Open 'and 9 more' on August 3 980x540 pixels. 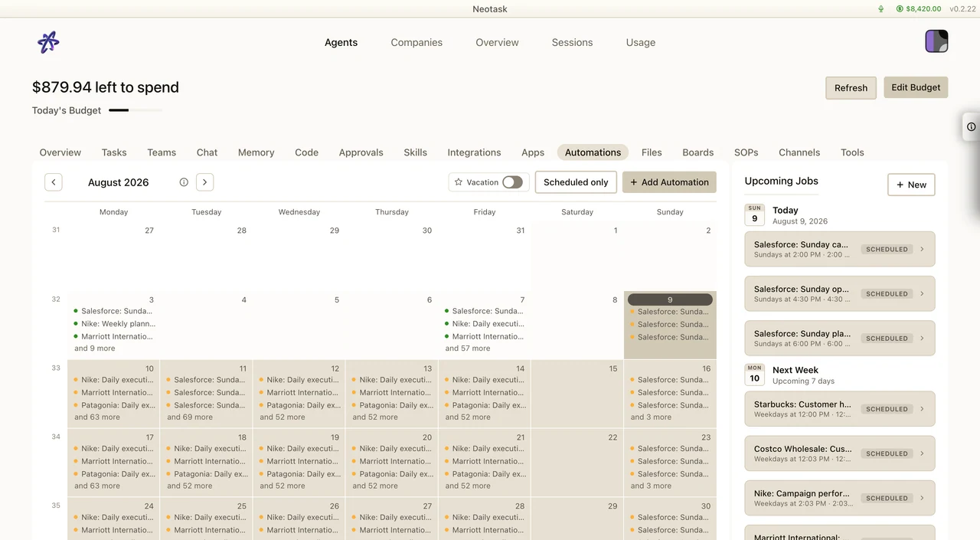click(x=95, y=349)
